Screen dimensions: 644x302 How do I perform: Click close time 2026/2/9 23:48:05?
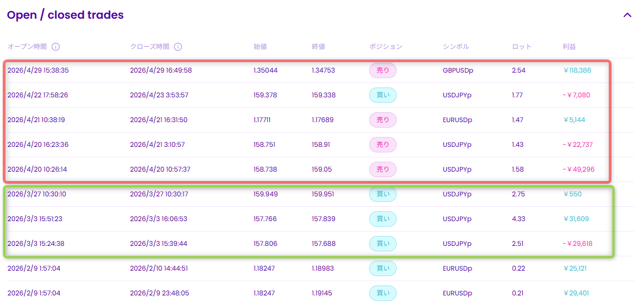pos(159,293)
